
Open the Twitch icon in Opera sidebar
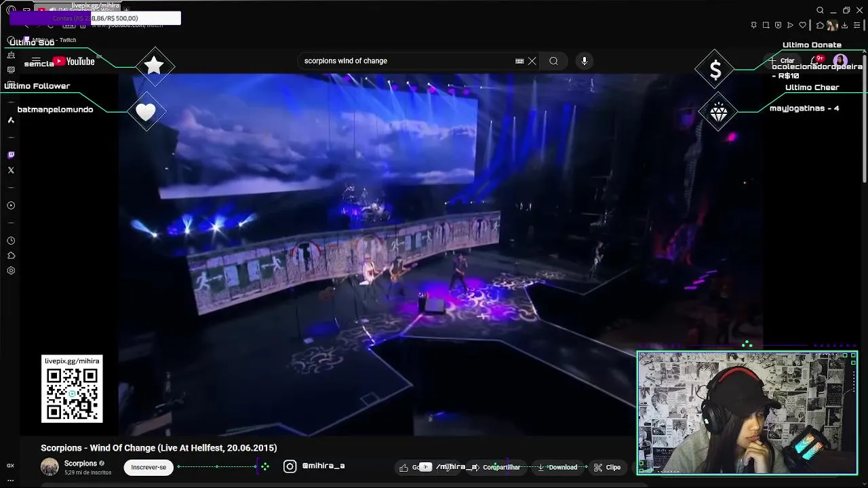point(11,155)
